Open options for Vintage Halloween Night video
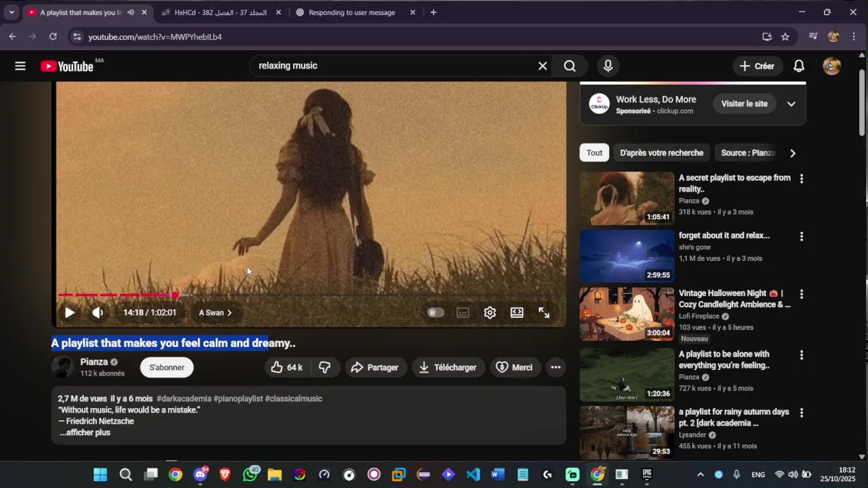 click(802, 294)
